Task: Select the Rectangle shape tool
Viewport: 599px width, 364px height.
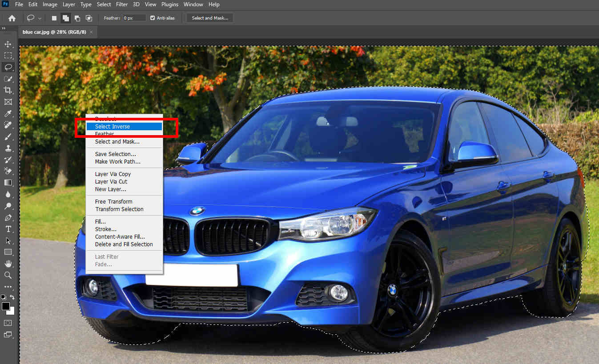Action: pos(8,252)
